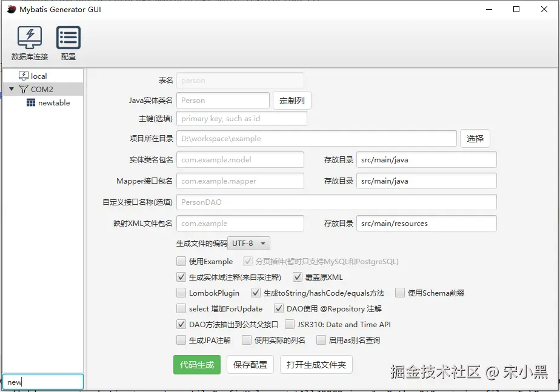Click the 生成文件的编码 label text
This screenshot has height=392, width=560.
tap(201, 244)
